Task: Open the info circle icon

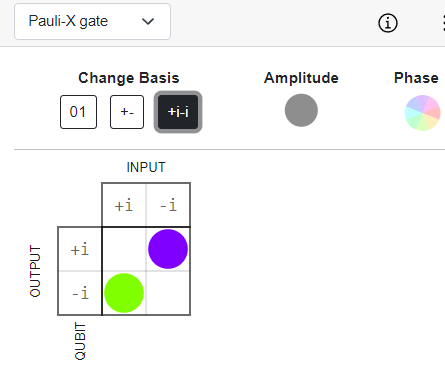Action: 388,23
